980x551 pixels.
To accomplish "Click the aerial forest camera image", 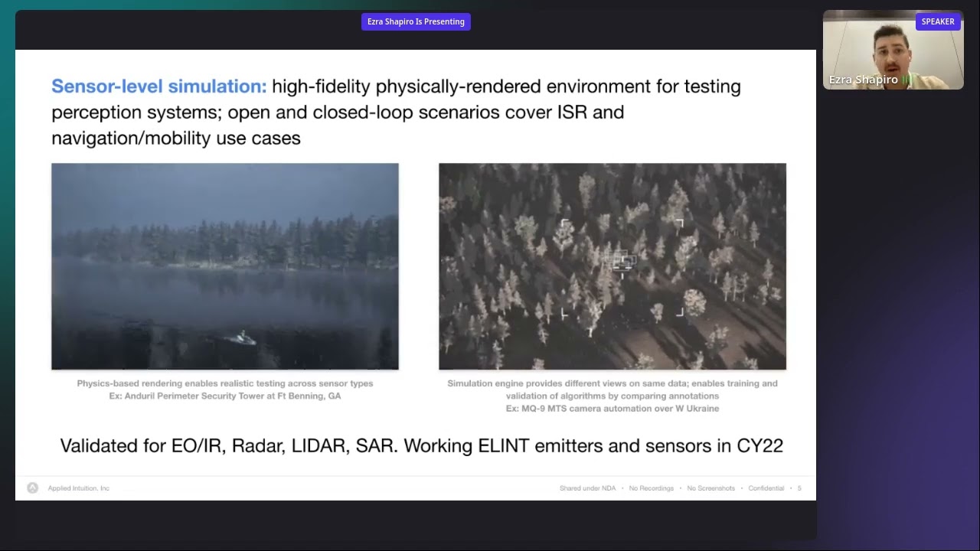I will (612, 266).
